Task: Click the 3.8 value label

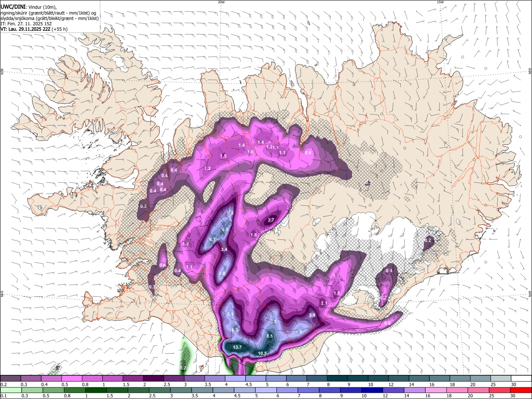Action: [312, 315]
